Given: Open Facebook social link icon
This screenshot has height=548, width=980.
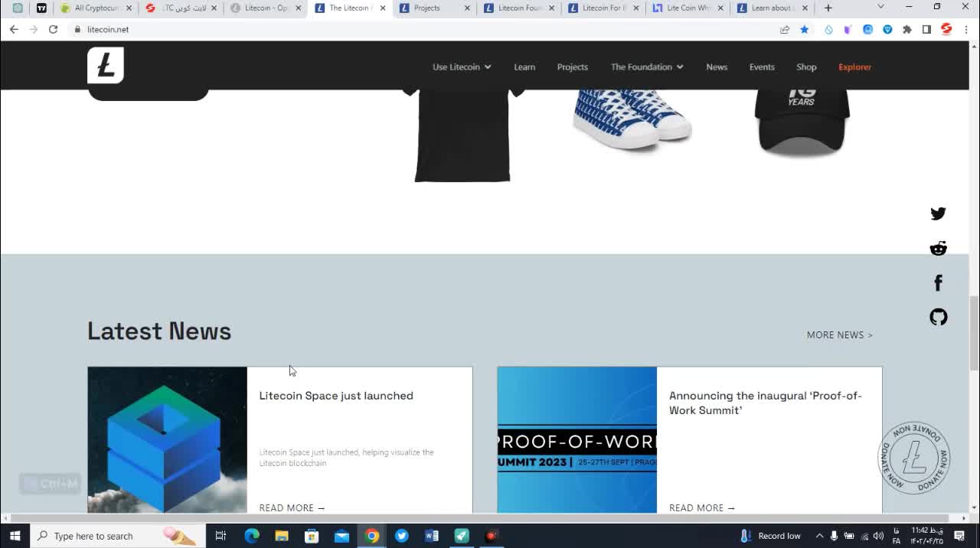Looking at the screenshot, I should click(x=938, y=282).
